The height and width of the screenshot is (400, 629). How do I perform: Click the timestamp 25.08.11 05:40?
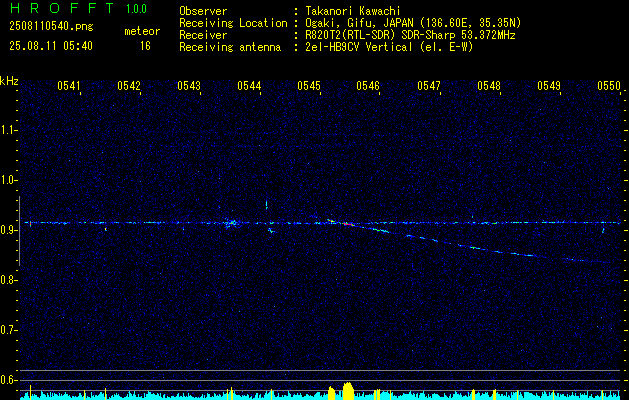click(x=51, y=46)
